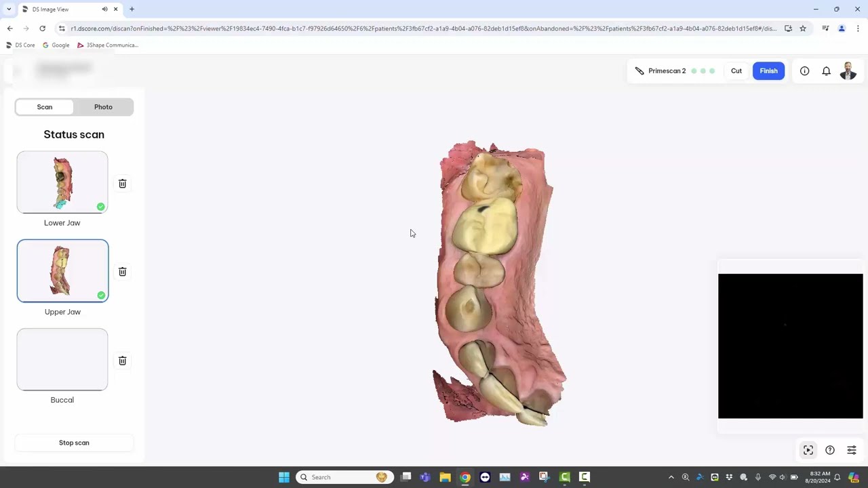Viewport: 868px width, 488px height.
Task: Select the empty Buccal scan thumbnail
Action: (62, 360)
